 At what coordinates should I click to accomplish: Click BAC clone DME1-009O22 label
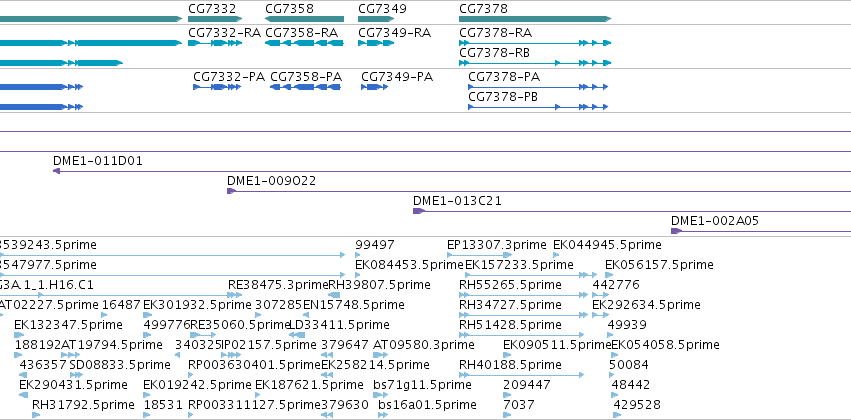[x=271, y=181]
